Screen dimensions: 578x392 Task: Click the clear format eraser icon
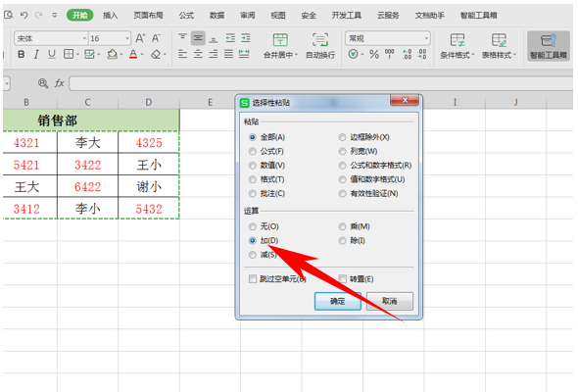pos(156,55)
